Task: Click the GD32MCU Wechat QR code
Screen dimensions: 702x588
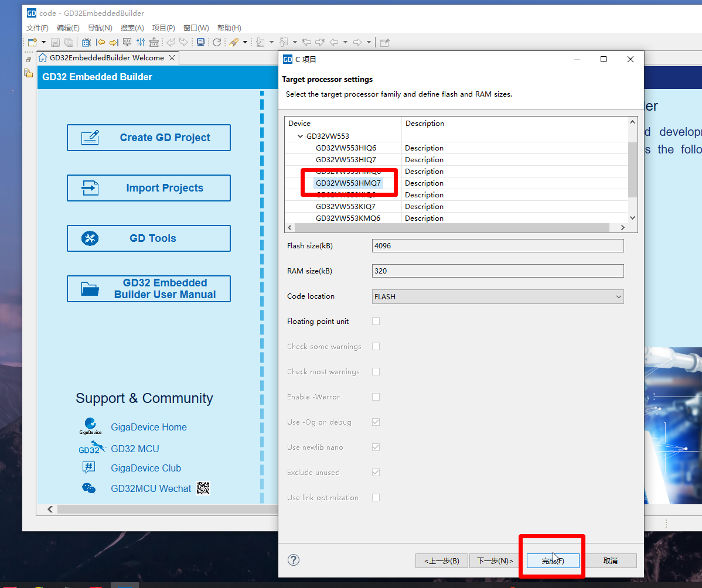Action: (x=203, y=488)
